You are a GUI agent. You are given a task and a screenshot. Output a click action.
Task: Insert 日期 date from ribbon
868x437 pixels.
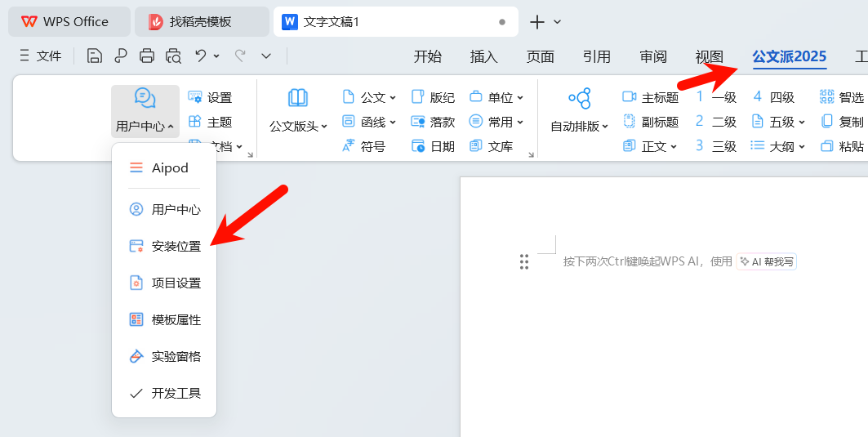click(433, 146)
